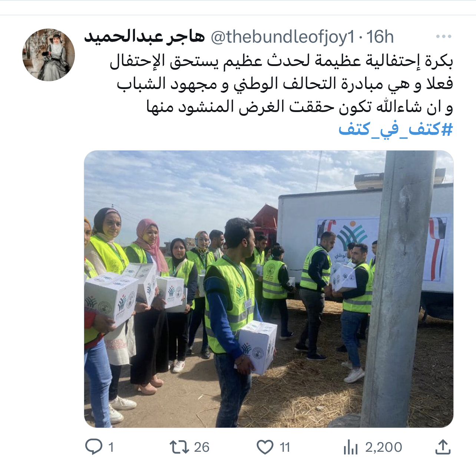
Task: Open the profile avatar of هاجر عبدالحميد
Action: (x=49, y=55)
